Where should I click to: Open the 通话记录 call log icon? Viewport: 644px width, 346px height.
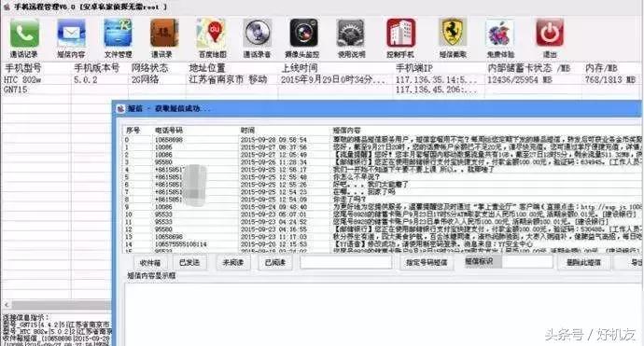24,33
